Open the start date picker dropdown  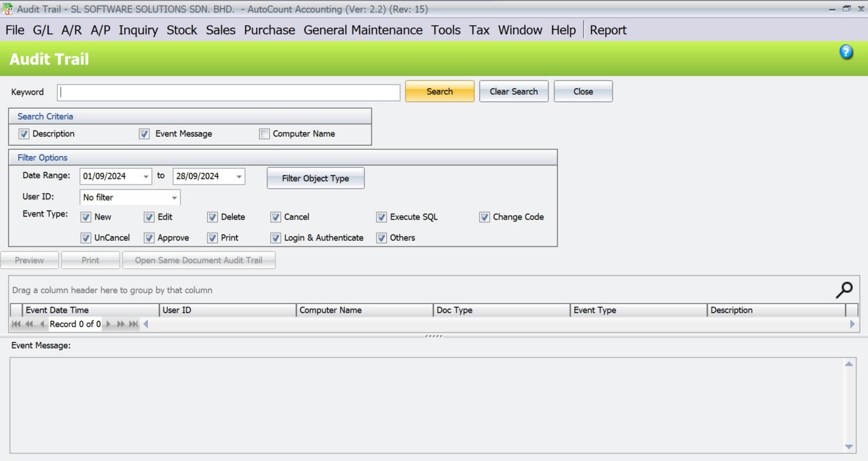click(146, 176)
